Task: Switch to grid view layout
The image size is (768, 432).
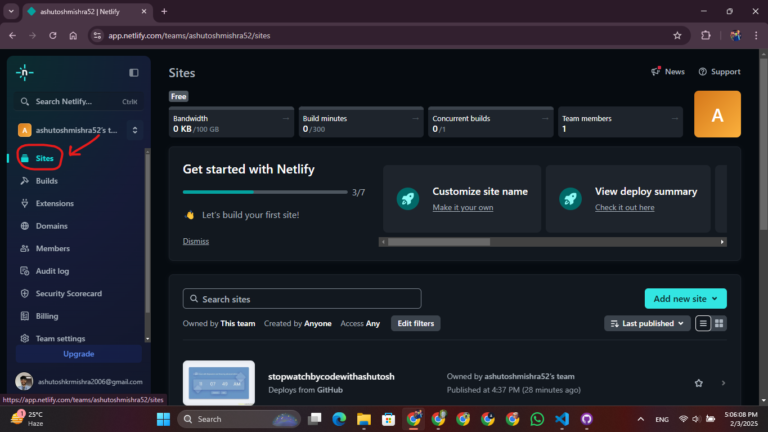Action: click(719, 323)
